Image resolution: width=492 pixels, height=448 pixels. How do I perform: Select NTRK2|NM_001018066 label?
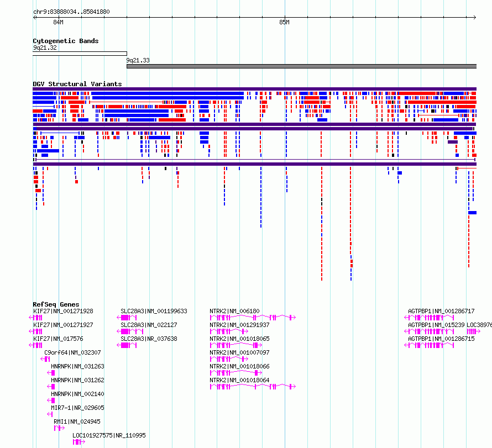[x=239, y=366]
